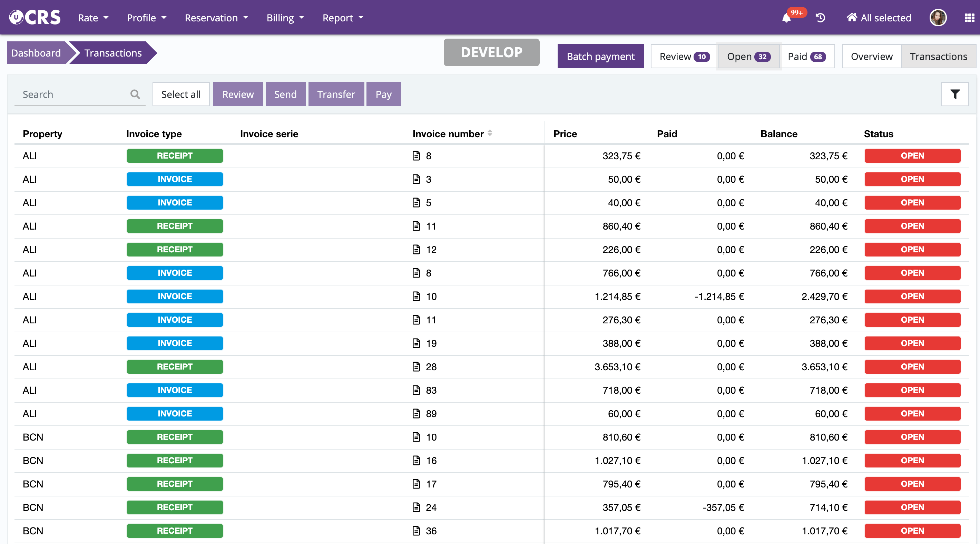Click the history clock icon
Viewport: 980px width, 544px height.
point(820,18)
